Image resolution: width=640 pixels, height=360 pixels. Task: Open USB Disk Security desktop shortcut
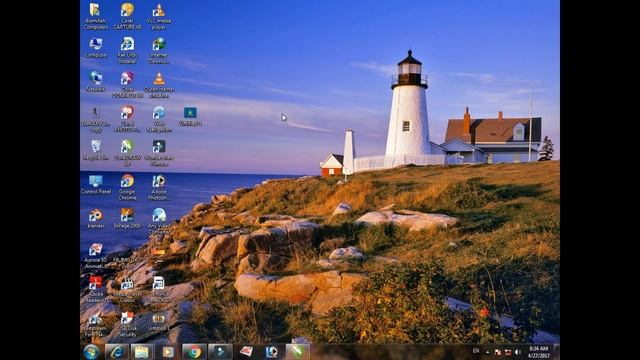[x=127, y=324]
